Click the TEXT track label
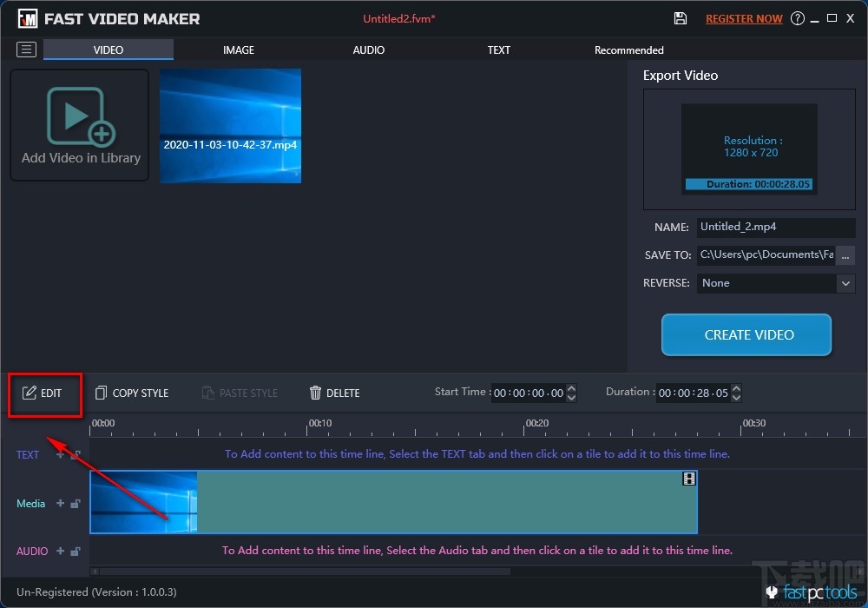This screenshot has width=868, height=608. tap(28, 454)
